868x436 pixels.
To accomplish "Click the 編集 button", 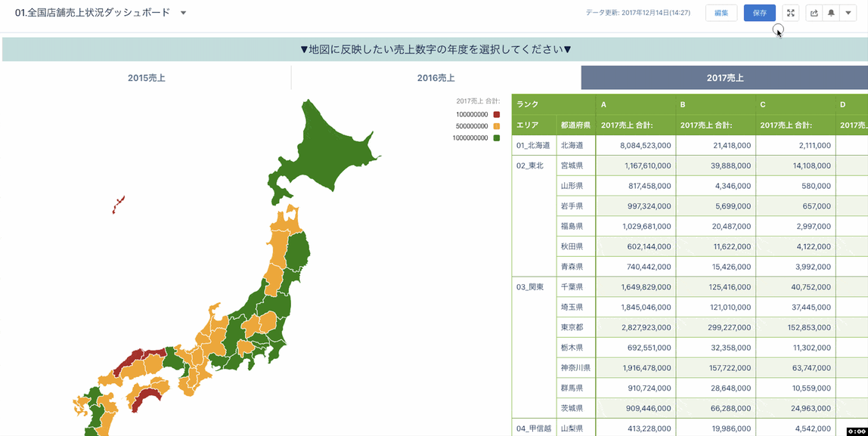I will point(721,14).
